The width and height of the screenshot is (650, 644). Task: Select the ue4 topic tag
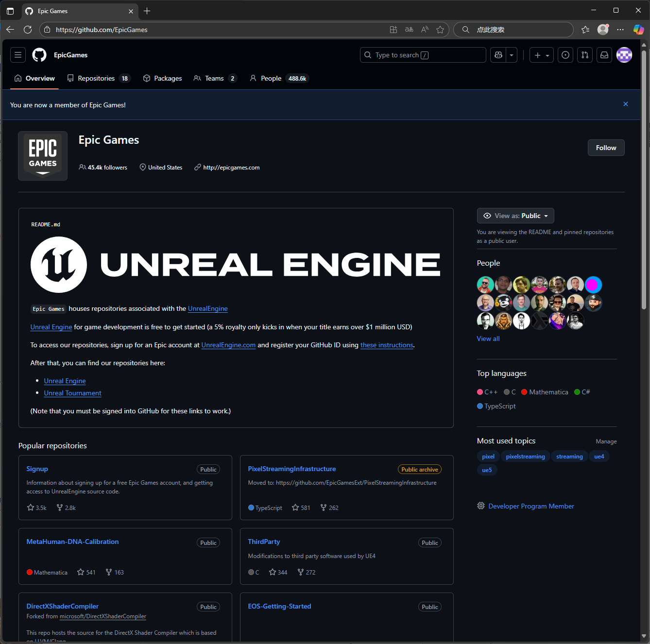(599, 457)
